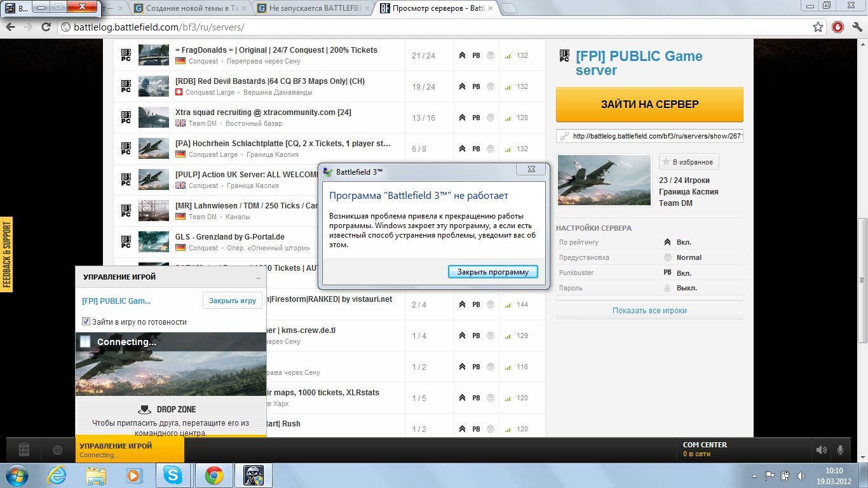The height and width of the screenshot is (488, 868).
Task: Click the ranked chevron icon on FragDonalds row
Action: [462, 55]
